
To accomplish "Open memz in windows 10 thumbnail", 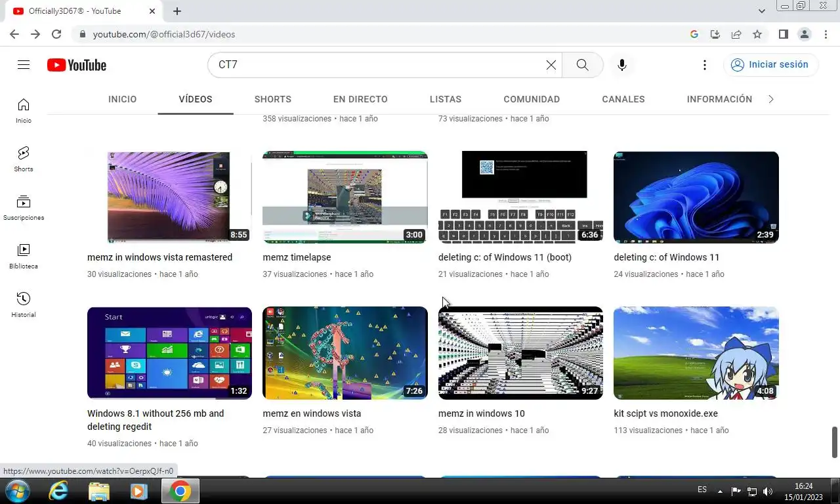I will (x=520, y=353).
